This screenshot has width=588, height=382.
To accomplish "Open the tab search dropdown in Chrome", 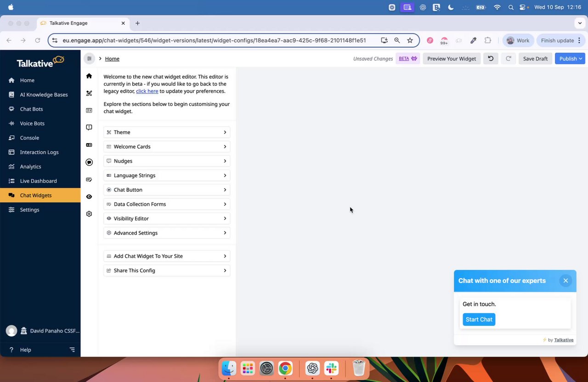I will (580, 23).
